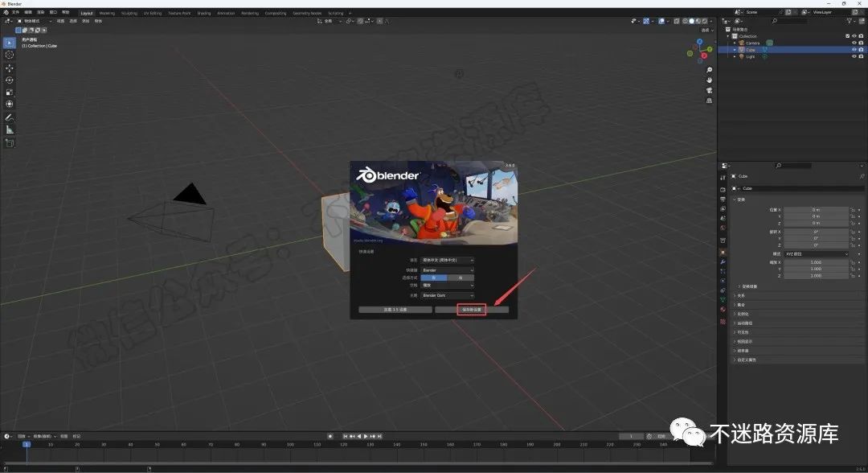Open the theme dropdown showing Blender Dark

(448, 295)
